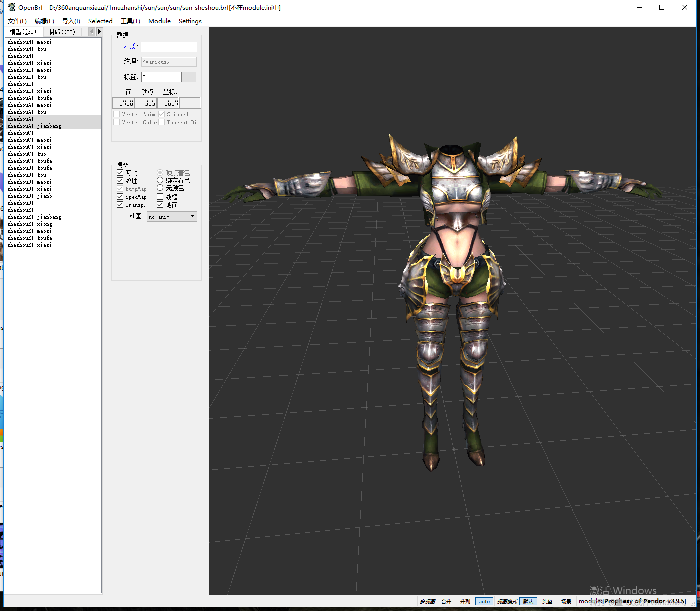
Task: Select sheshouD1.xiezi in the mesh list
Action: (53, 189)
